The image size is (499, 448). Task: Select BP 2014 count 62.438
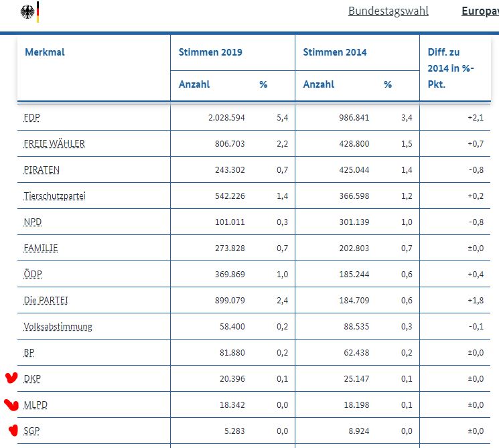357,353
